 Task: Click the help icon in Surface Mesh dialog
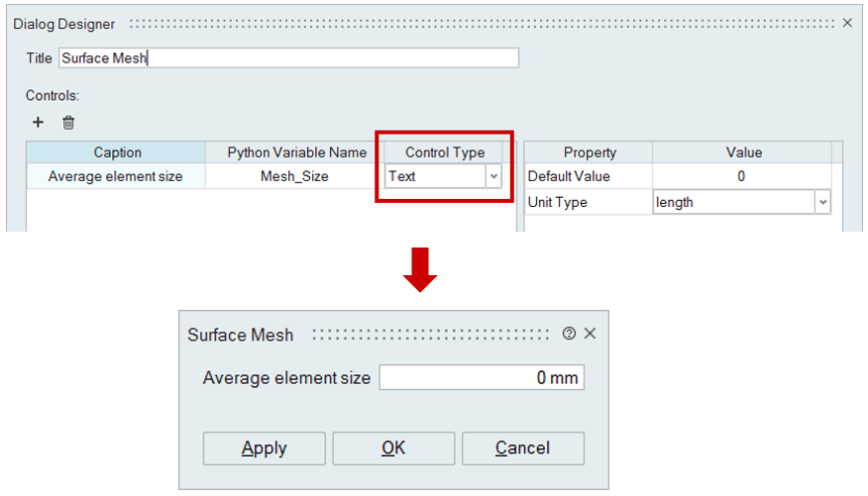(x=569, y=334)
